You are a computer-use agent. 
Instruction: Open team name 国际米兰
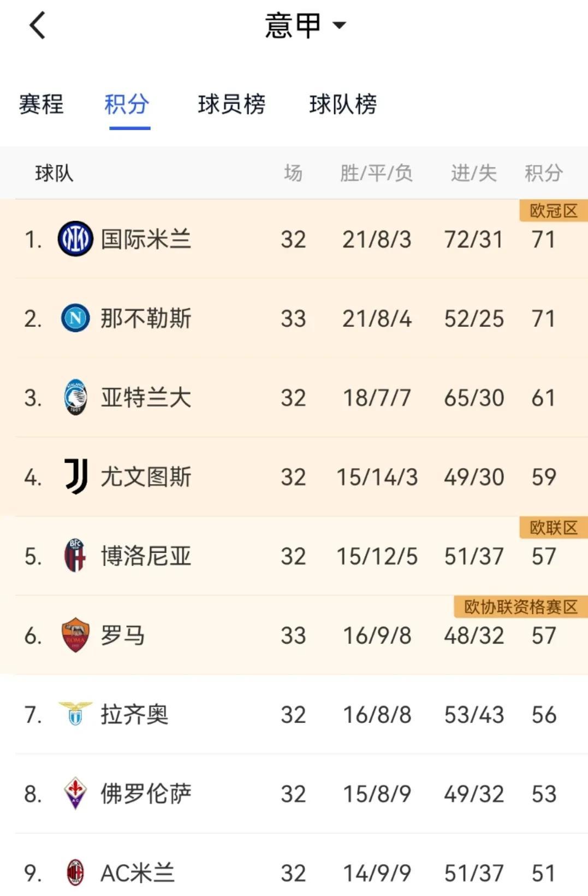click(146, 239)
